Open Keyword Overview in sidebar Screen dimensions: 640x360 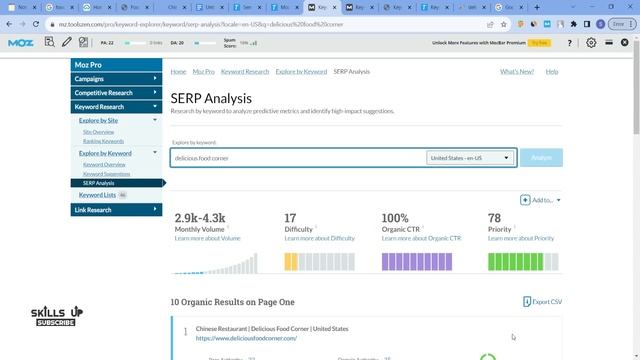pos(104,164)
